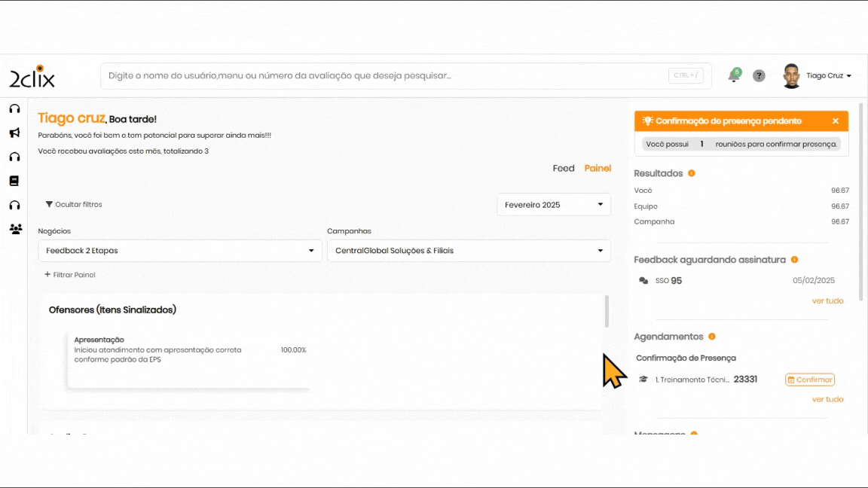This screenshot has width=868, height=488.
Task: Switch to the Feed tab
Action: [x=564, y=169]
